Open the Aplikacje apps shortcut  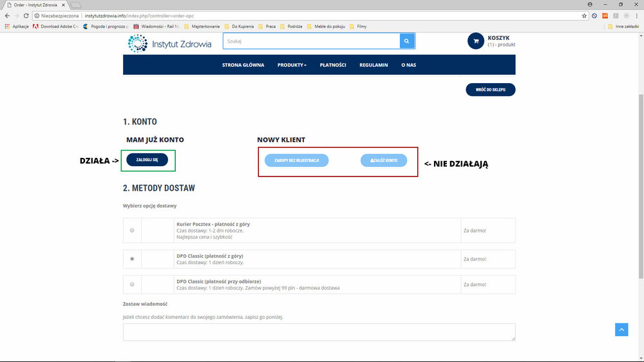17,26
